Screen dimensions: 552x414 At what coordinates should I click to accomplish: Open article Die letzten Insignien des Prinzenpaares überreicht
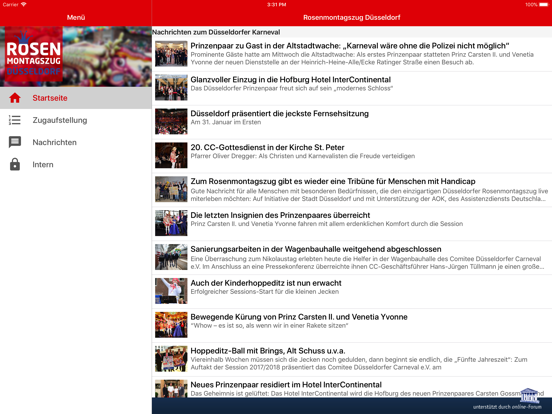(x=352, y=224)
